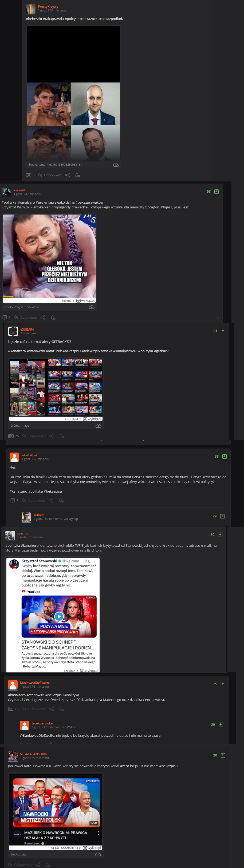Open the 7 comments on why1sthat's post
The height and width of the screenshot is (868, 244).
tap(14, 500)
